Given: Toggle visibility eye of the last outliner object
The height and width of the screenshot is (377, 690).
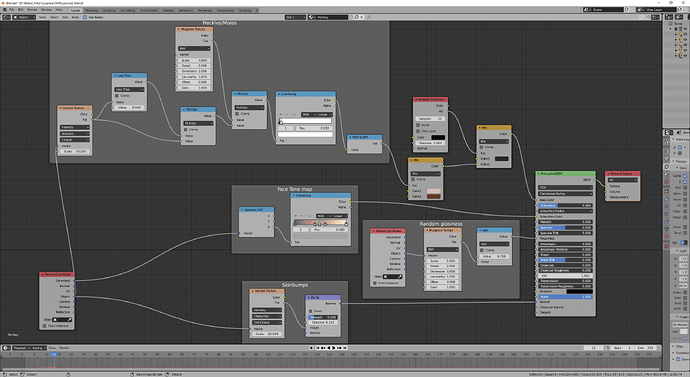Looking at the screenshot, I should point(685,55).
